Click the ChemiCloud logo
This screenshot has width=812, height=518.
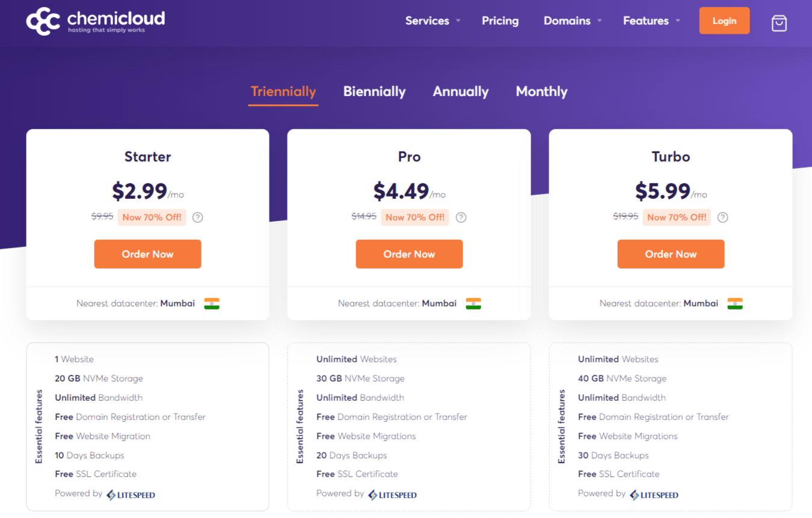[x=96, y=20]
